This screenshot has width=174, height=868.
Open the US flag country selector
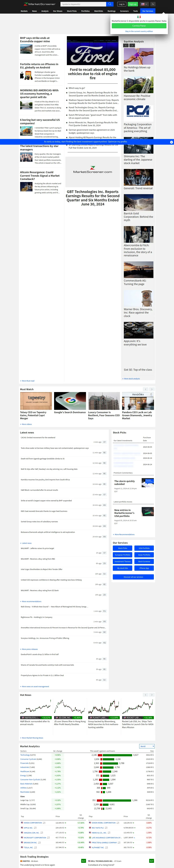(x=144, y=4)
